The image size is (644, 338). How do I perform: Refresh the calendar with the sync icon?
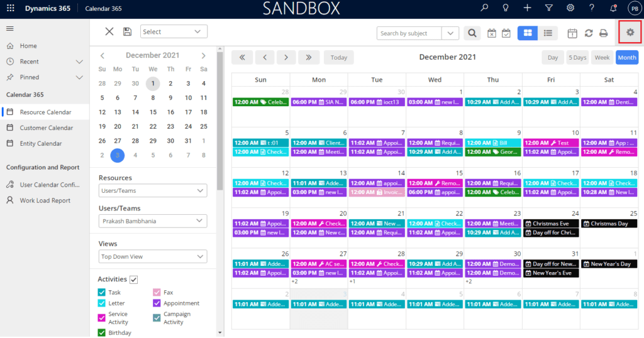589,33
